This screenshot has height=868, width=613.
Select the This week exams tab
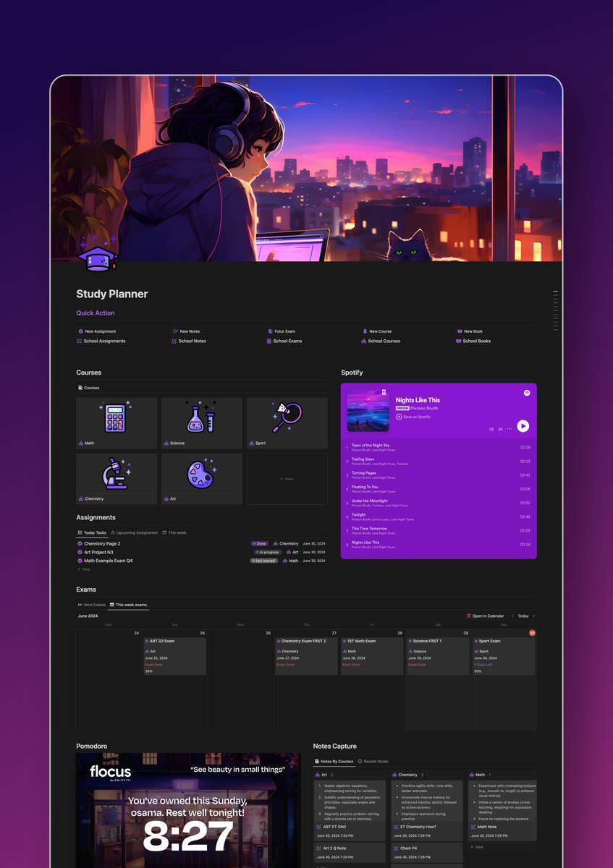tap(128, 605)
